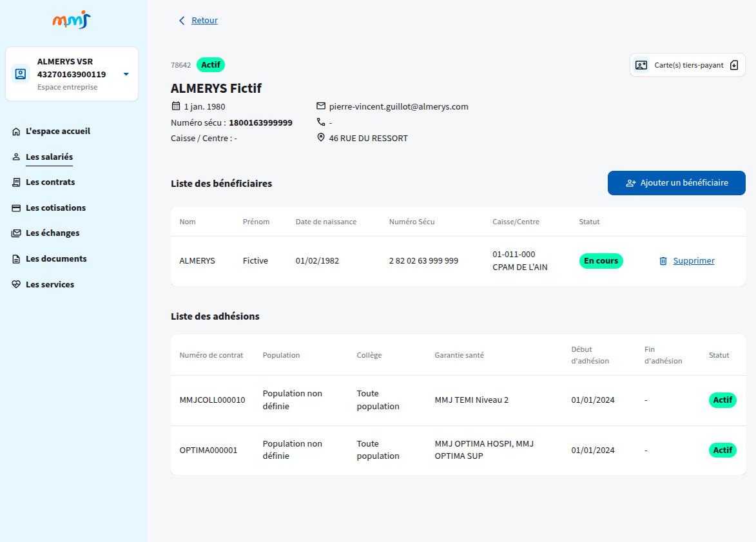Click Actif badge in MMJCOLL000010 row
Screen dimensions: 756x542
[722, 400]
